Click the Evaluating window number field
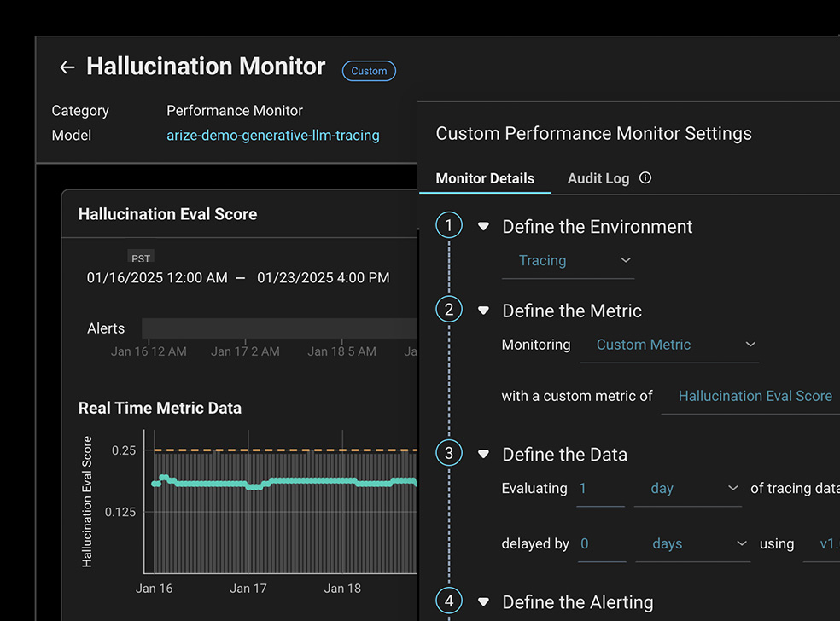The image size is (840, 621). (599, 489)
